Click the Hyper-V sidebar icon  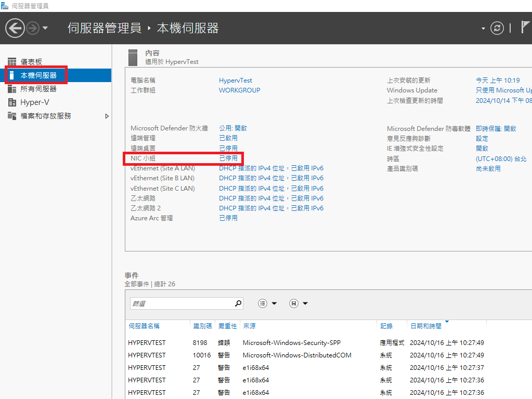click(x=12, y=102)
